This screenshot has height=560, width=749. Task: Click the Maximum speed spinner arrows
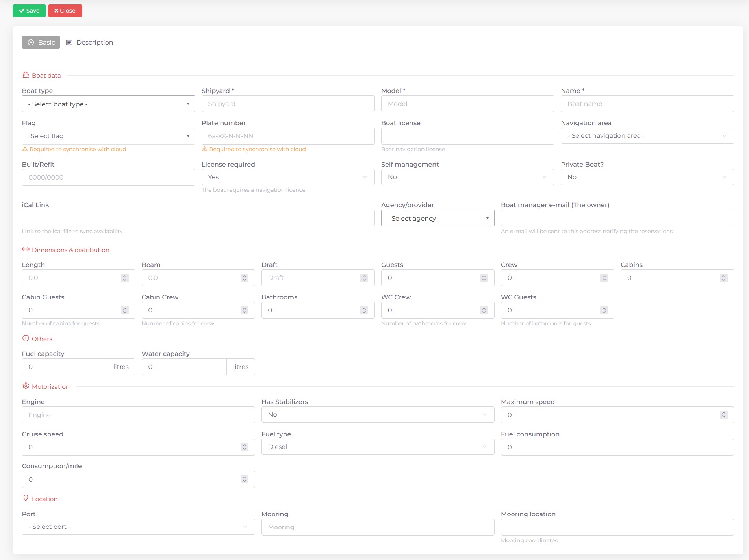coord(723,415)
